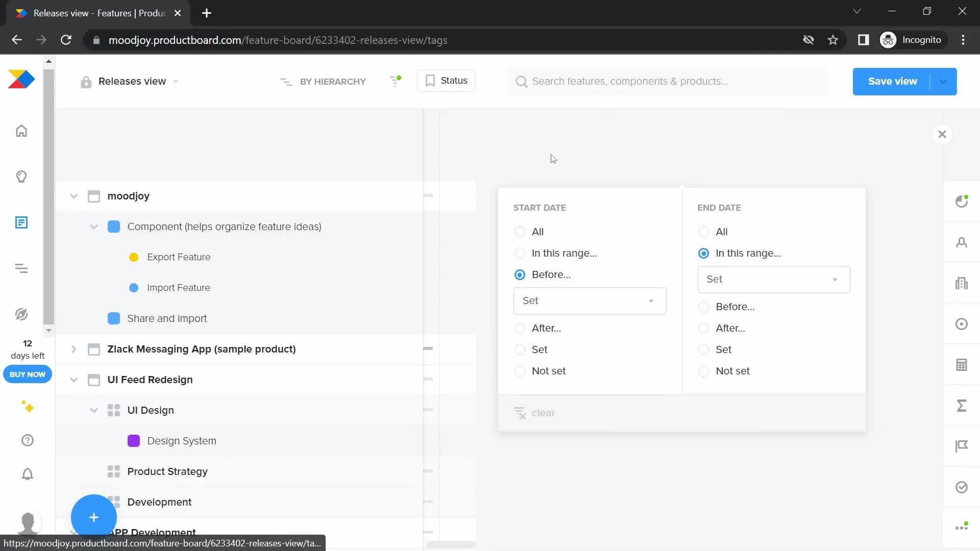Select Start Date Before option
980x551 pixels.
[x=520, y=274]
